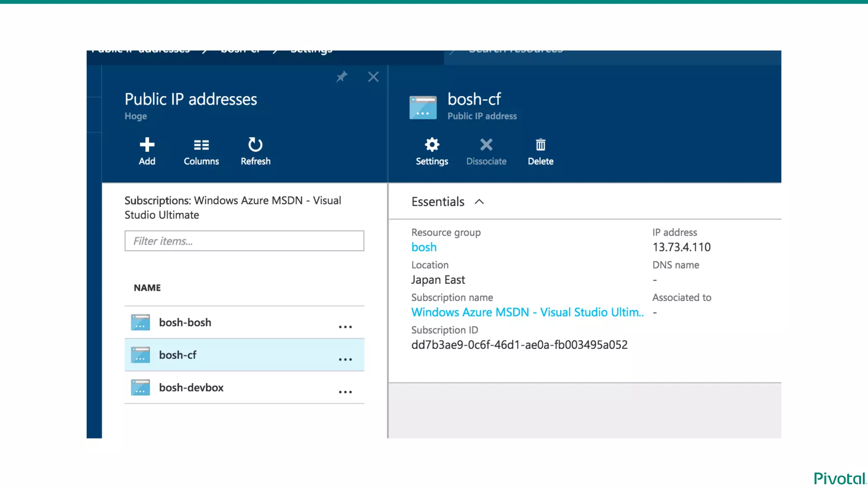The height and width of the screenshot is (488, 868).
Task: Click the Dissociate X icon
Action: click(486, 145)
